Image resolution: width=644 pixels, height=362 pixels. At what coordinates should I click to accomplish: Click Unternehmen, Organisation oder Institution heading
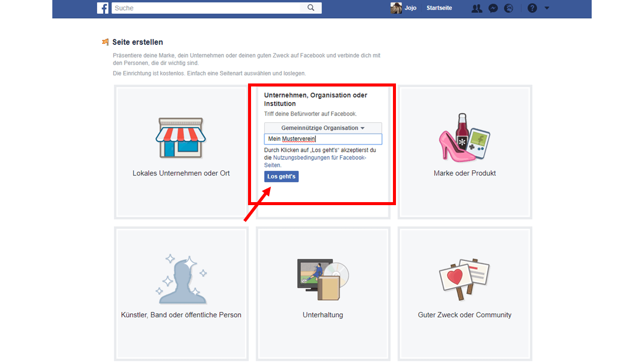315,99
